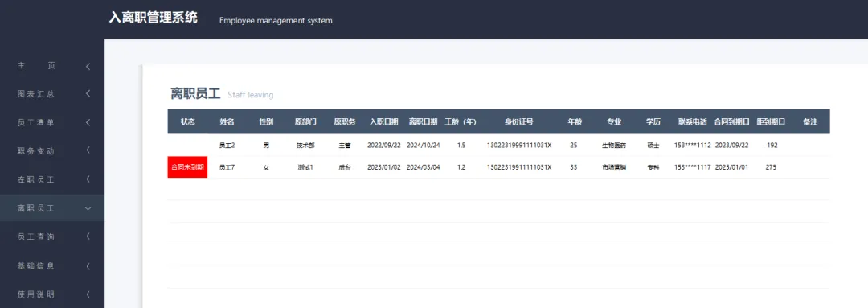This screenshot has width=868, height=308.
Task: Click the 状态 column header
Action: click(x=188, y=122)
